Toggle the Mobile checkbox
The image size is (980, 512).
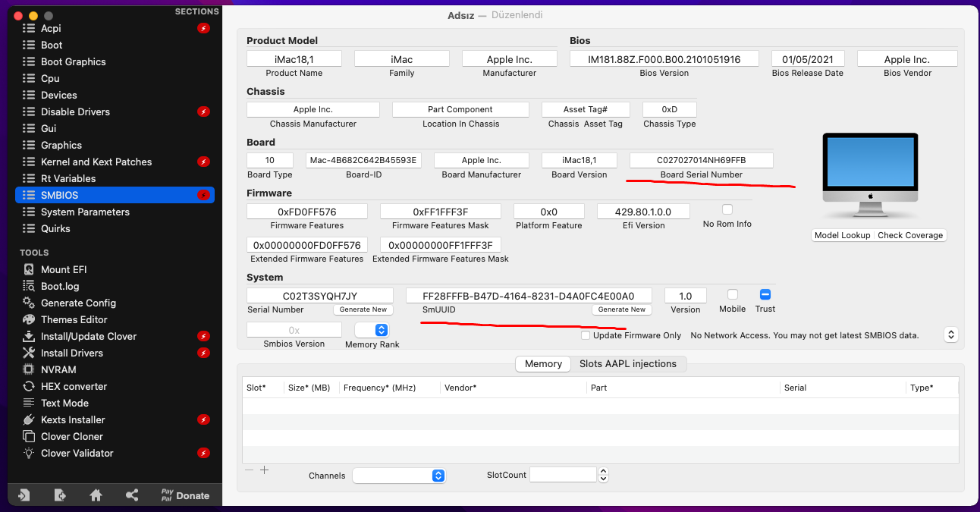(732, 294)
